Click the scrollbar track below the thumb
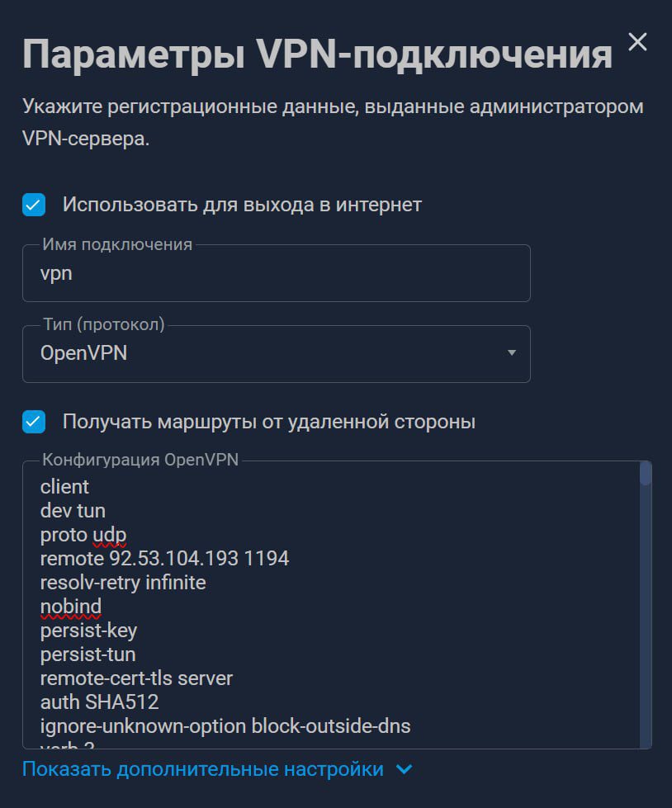 [x=646, y=619]
